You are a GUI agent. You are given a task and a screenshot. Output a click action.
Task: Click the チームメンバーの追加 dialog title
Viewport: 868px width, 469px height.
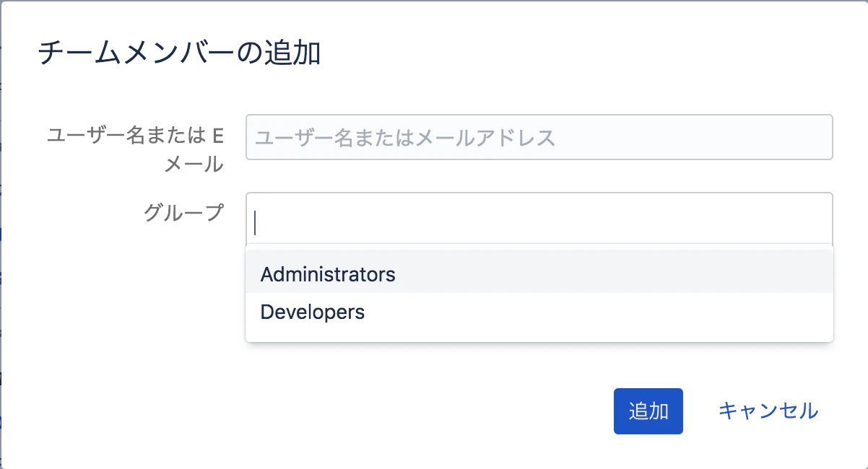pos(179,54)
